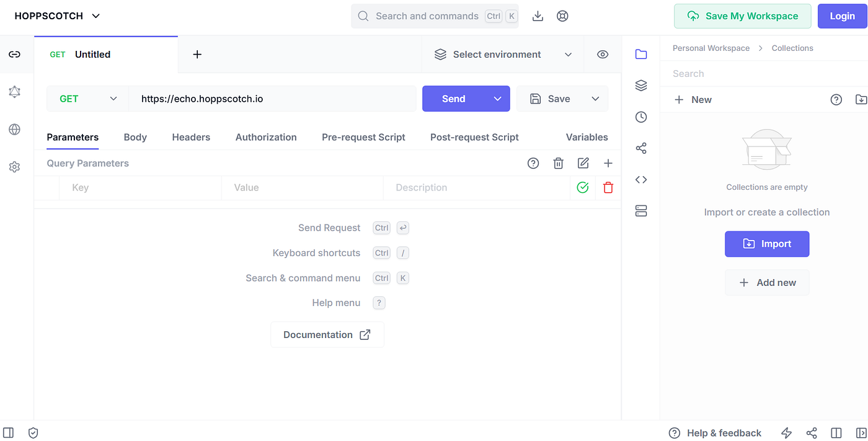The image size is (868, 441).
Task: Open the Environments layers icon
Action: pyautogui.click(x=641, y=86)
